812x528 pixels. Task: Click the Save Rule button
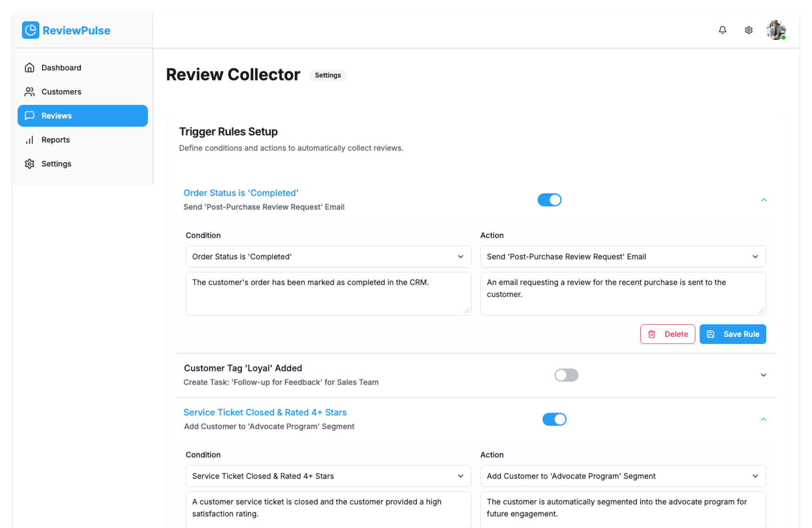tap(732, 334)
